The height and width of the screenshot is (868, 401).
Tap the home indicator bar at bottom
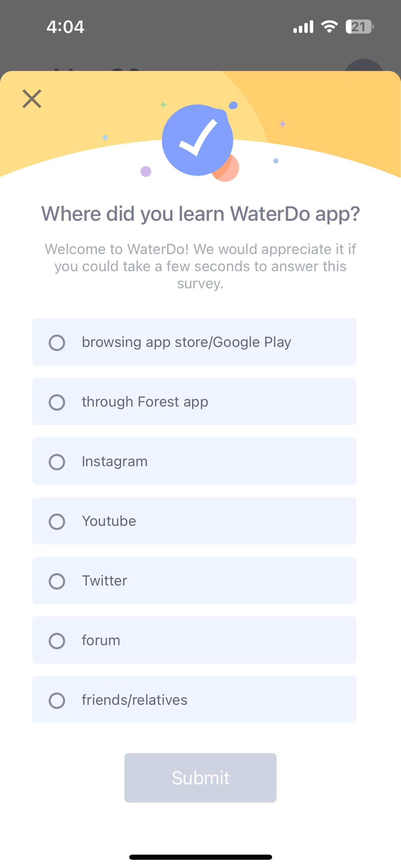click(x=200, y=857)
